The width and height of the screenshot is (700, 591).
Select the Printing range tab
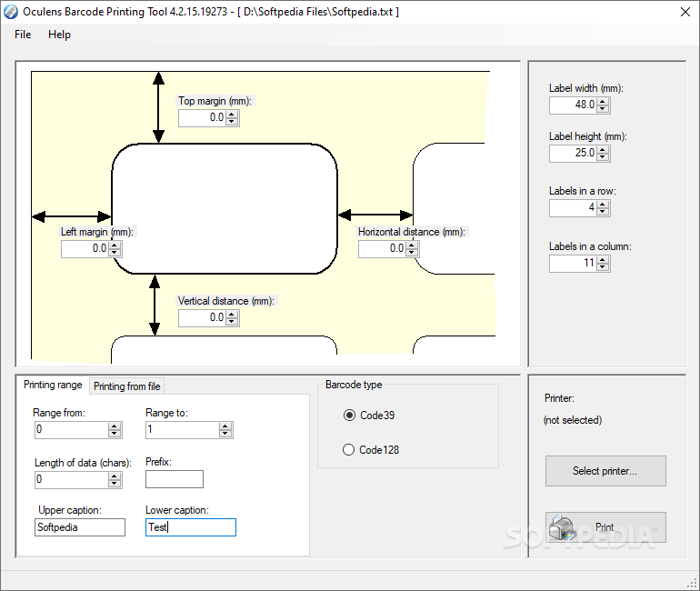(53, 385)
